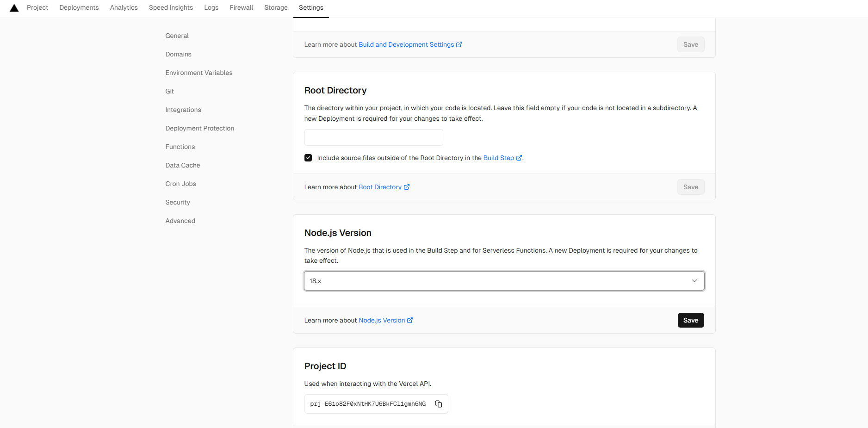Viewport: 868px width, 428px height.
Task: Click Save in Build and Development section
Action: tap(691, 44)
